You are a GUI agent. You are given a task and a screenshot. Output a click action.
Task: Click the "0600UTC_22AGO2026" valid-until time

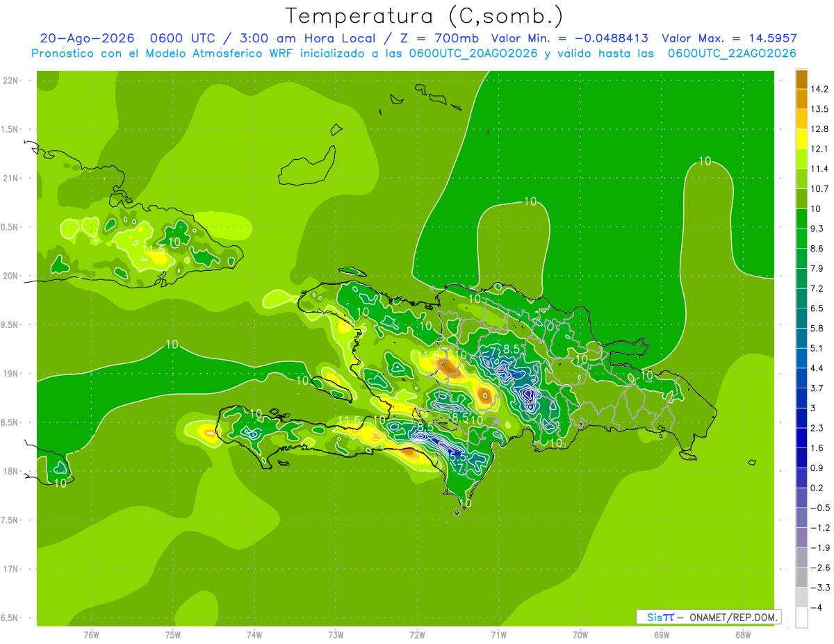point(731,53)
